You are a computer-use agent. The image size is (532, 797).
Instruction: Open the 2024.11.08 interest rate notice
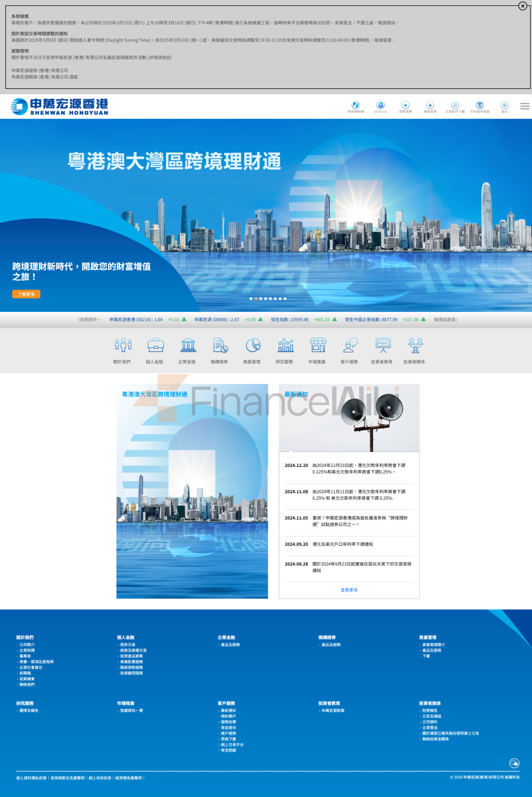pyautogui.click(x=349, y=495)
